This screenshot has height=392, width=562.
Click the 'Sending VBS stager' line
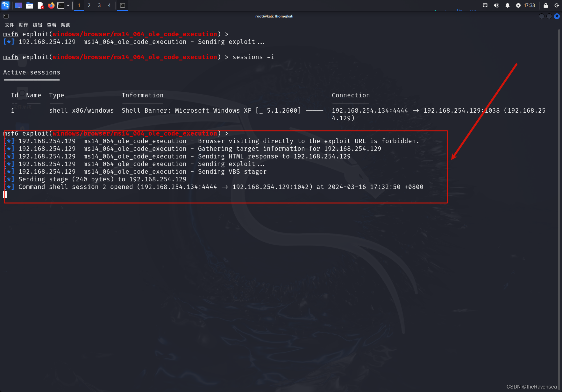[135, 171]
